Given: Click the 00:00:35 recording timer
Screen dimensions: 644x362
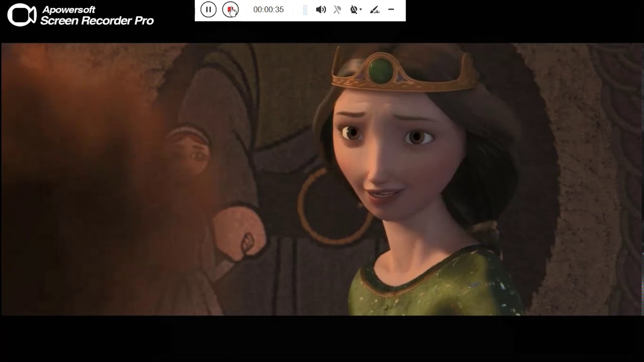Looking at the screenshot, I should pyautogui.click(x=269, y=10).
